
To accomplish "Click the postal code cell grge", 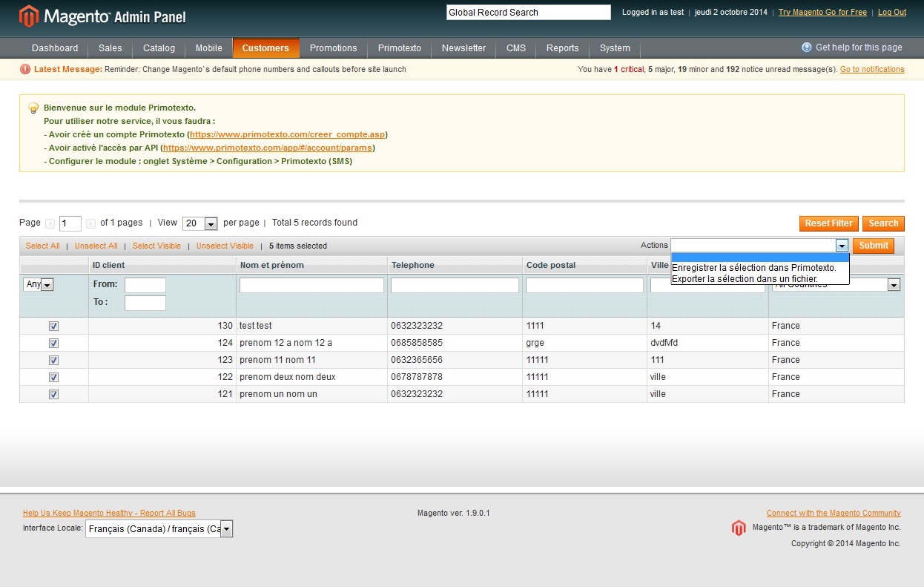I will click(x=536, y=343).
